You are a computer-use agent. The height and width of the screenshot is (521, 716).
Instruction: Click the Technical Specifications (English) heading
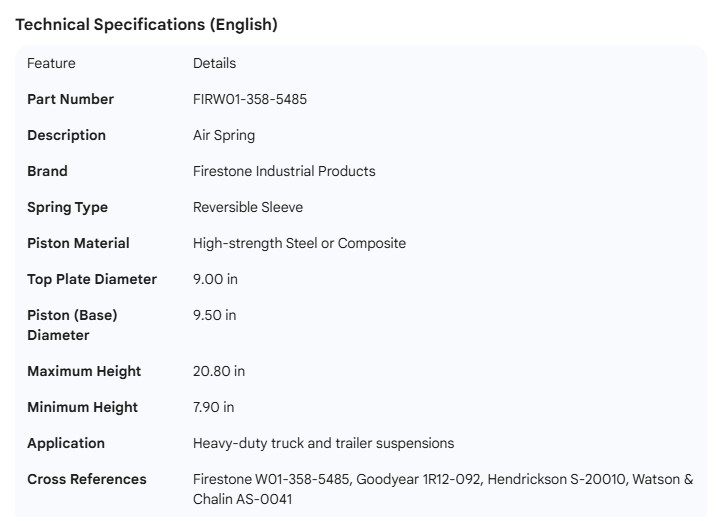click(x=146, y=25)
